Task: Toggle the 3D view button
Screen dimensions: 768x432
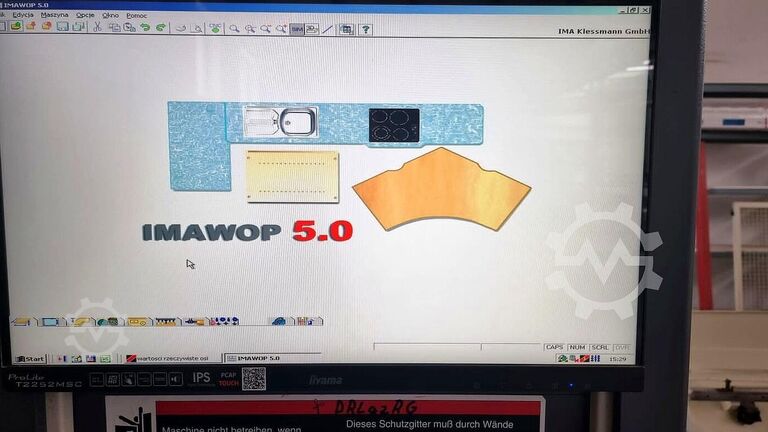Action: point(312,29)
